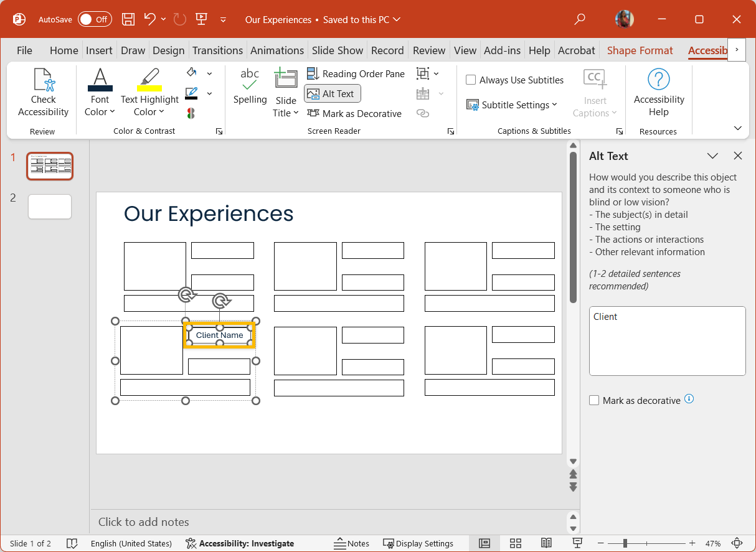Select the slide 2 thumbnail
Viewport: 756px width, 552px height.
pyautogui.click(x=50, y=207)
